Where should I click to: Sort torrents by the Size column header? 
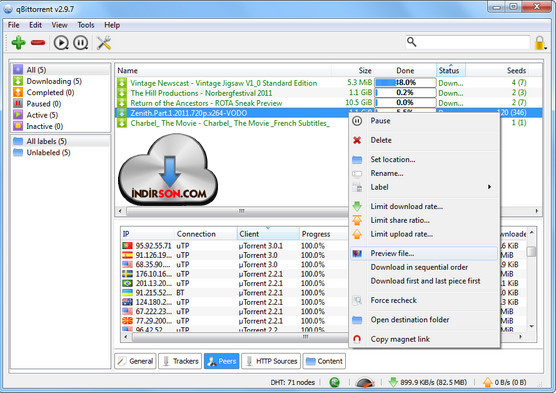353,71
